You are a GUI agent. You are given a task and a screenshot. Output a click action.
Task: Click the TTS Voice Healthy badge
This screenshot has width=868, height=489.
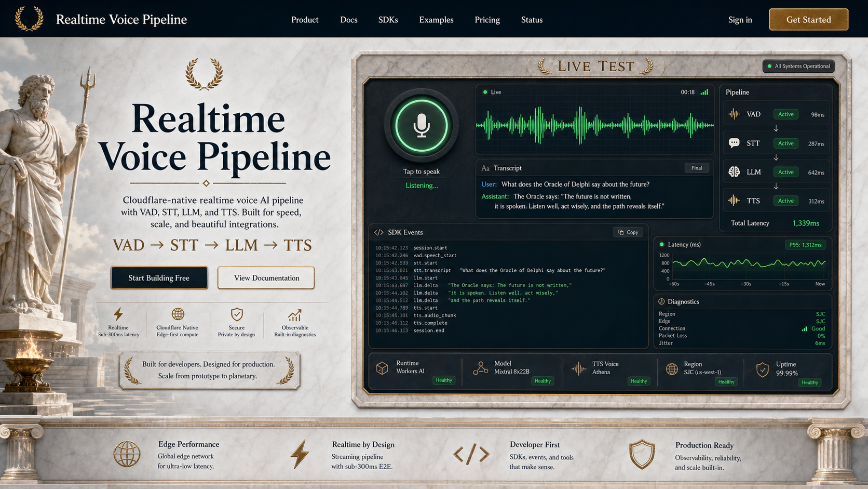point(639,381)
